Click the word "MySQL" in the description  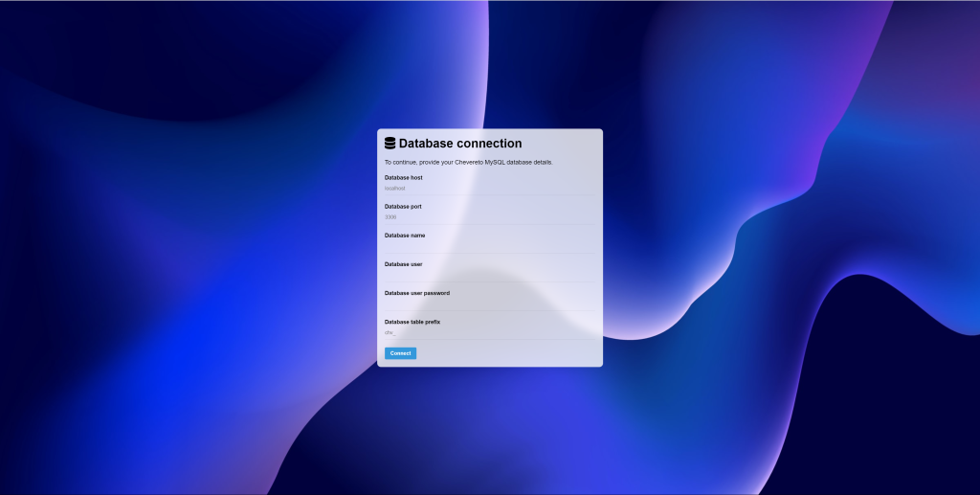point(496,162)
